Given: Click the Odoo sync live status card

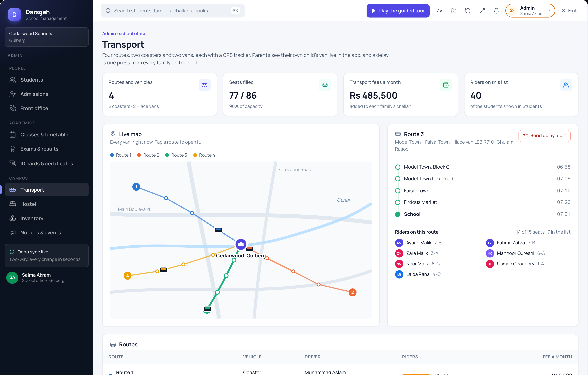Looking at the screenshot, I should pyautogui.click(x=47, y=255).
